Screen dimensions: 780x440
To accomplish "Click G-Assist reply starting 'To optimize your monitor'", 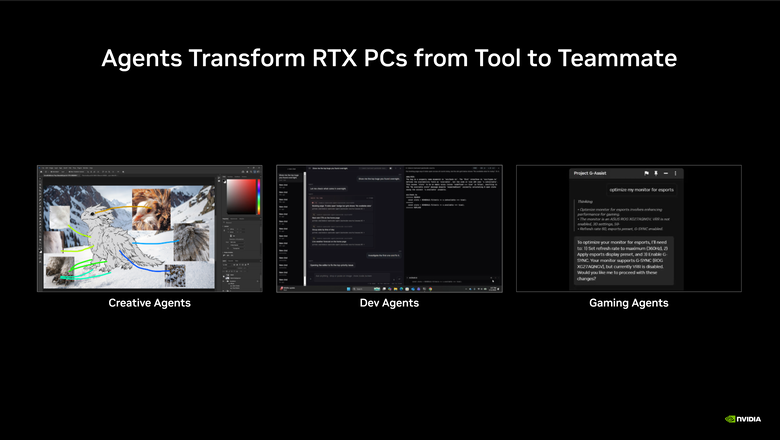I will click(x=624, y=261).
